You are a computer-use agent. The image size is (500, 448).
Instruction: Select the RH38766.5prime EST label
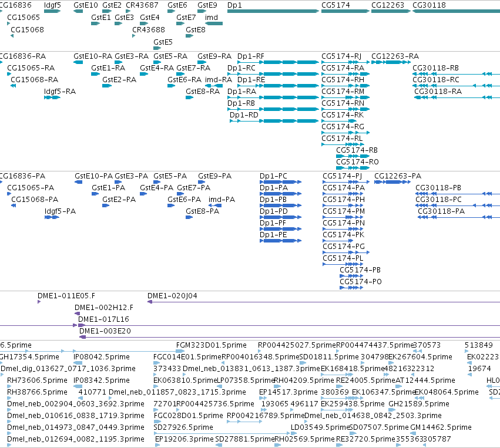[x=37, y=392]
